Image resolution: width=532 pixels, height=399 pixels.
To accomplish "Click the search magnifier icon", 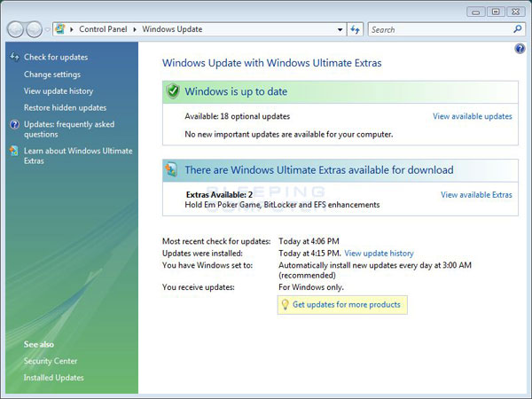I will [518, 29].
